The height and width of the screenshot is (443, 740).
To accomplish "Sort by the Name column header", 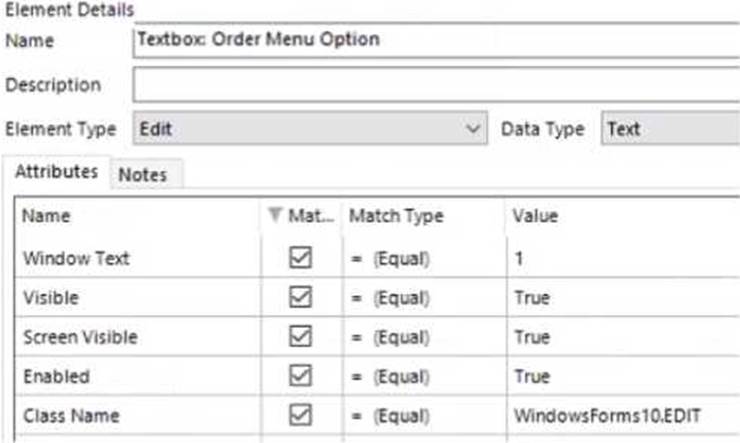I will [137, 216].
